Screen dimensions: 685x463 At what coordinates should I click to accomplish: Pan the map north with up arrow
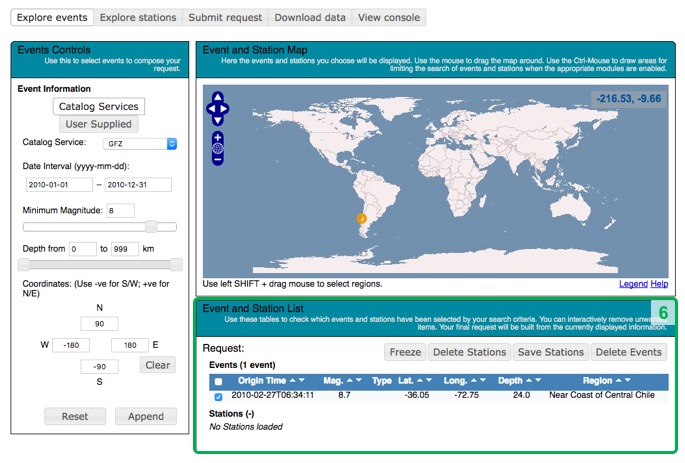(x=218, y=97)
